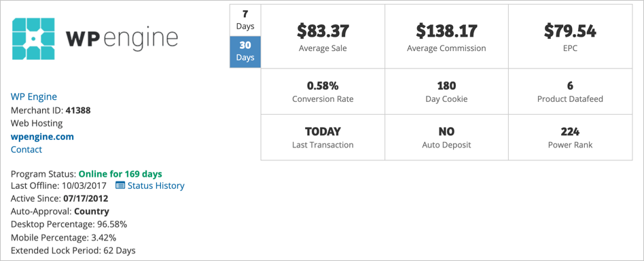Click the 6 Product Datafeed cell
644x261 pixels.
click(x=571, y=91)
